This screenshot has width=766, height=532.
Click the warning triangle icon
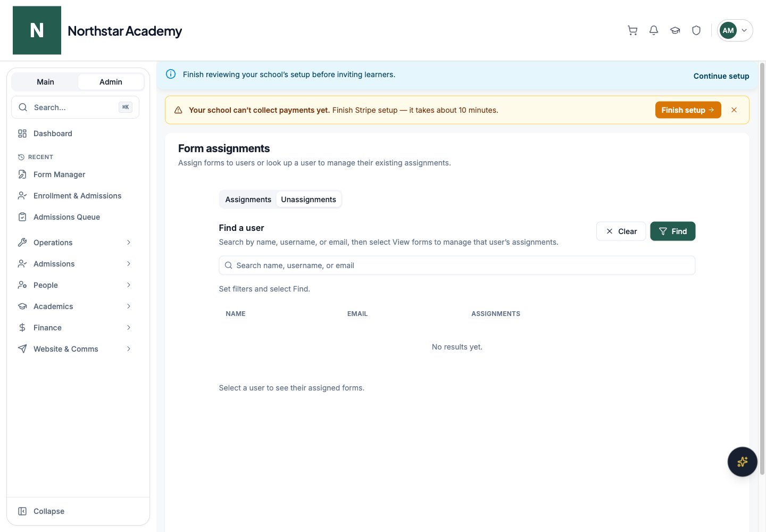(178, 110)
